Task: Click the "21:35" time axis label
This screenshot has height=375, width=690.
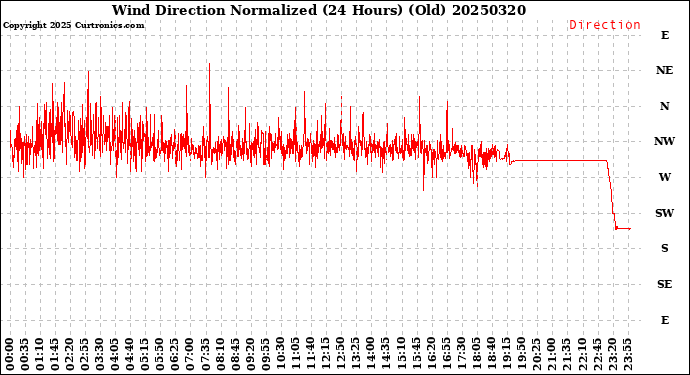Action: point(566,354)
